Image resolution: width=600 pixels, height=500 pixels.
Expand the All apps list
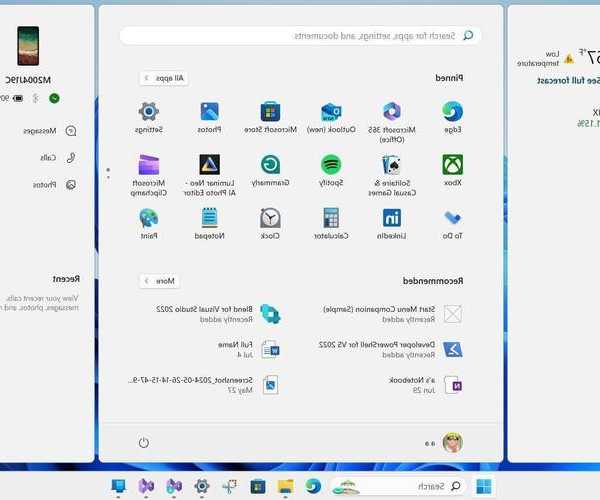tap(164, 78)
